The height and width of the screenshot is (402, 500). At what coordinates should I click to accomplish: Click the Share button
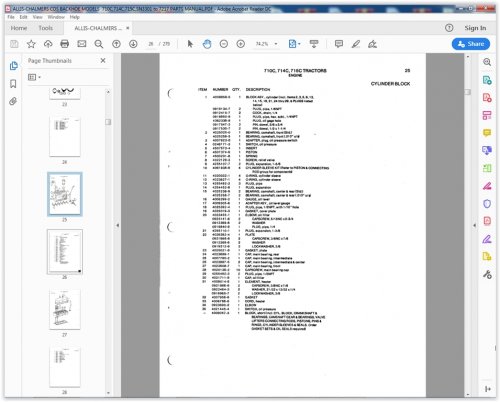[x=471, y=44]
